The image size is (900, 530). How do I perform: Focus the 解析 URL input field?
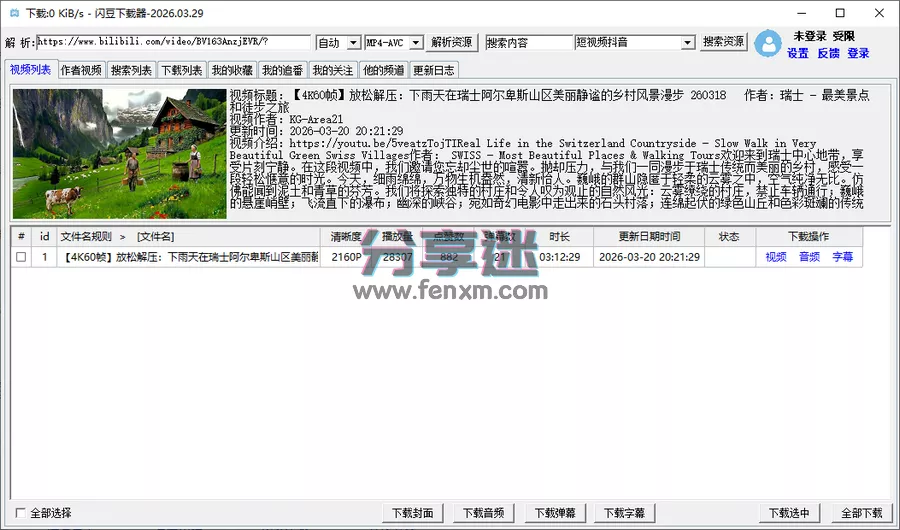coord(173,42)
